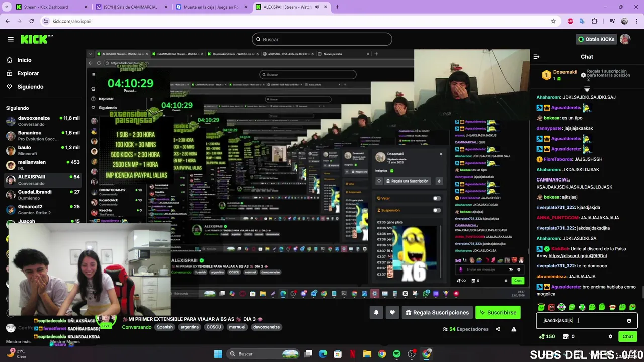644x362 pixels.
Task: Bookmark this page with the star
Action: click(553, 21)
